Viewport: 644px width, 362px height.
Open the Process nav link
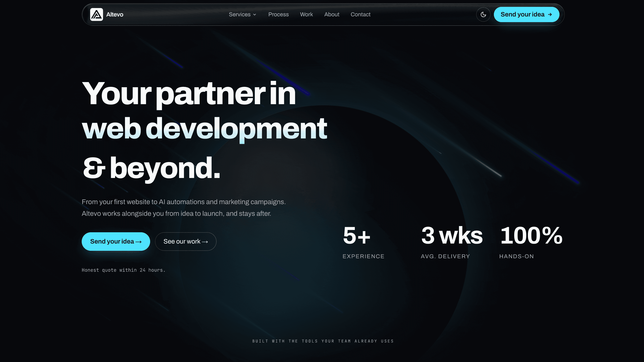pos(278,14)
